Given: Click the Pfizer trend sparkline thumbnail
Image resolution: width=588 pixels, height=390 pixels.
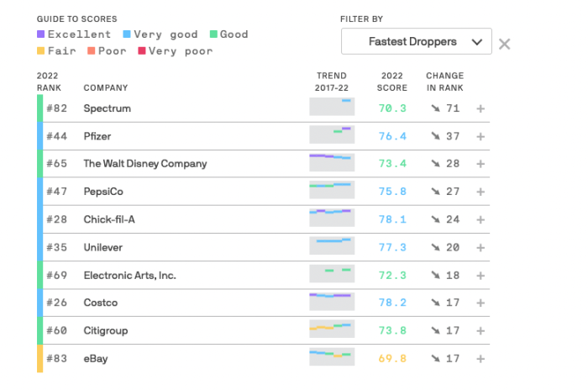Looking at the screenshot, I should 332,135.
